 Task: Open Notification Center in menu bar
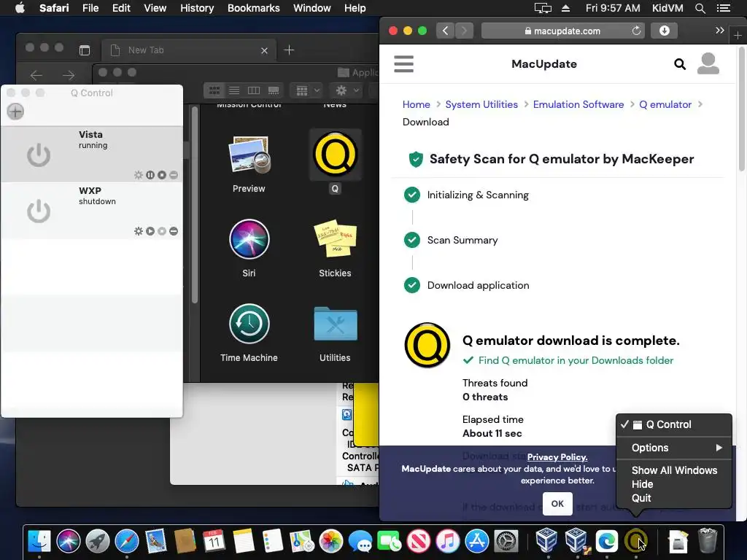coord(723,8)
